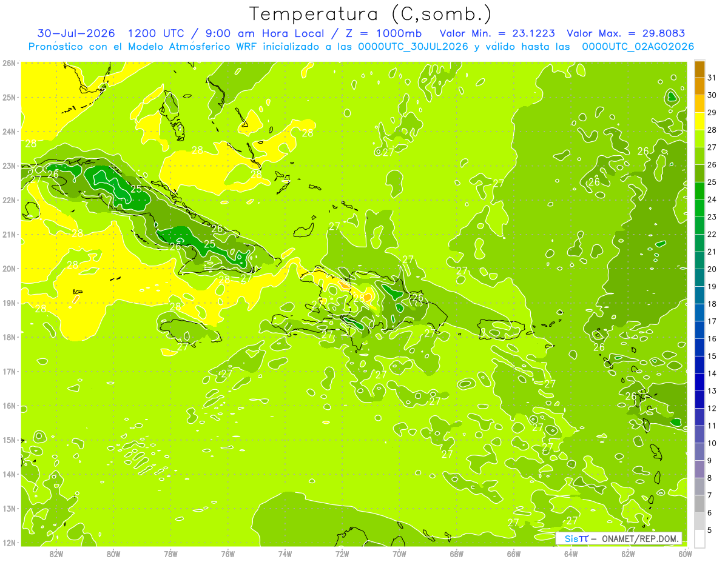Click the color scale label "31"

[712, 78]
